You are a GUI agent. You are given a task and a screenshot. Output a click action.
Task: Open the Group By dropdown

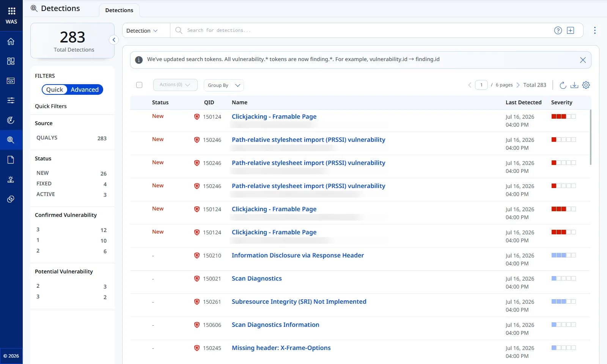223,85
